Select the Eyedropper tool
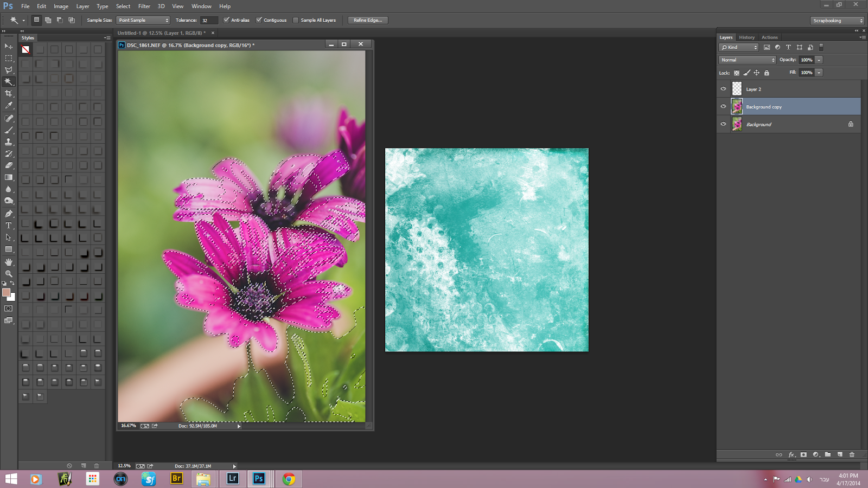The image size is (868, 488). coord(9,106)
